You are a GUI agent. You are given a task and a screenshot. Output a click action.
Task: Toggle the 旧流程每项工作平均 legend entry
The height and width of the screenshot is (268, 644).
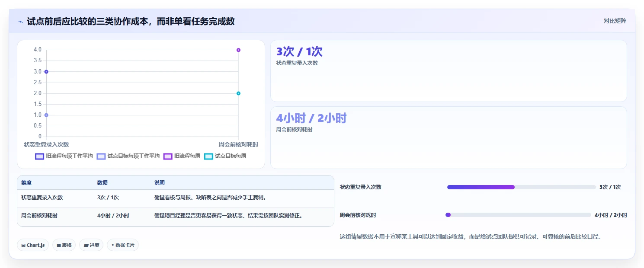[x=64, y=156]
